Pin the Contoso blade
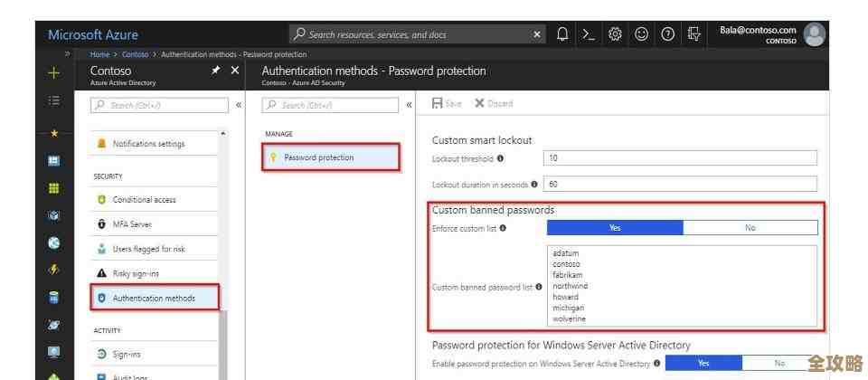The width and height of the screenshot is (868, 380). tap(215, 71)
